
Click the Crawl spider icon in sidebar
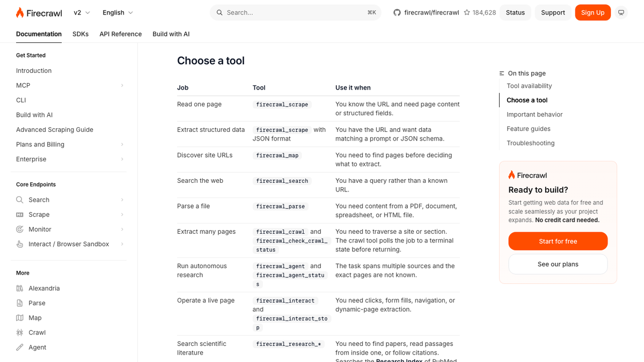pos(19,333)
